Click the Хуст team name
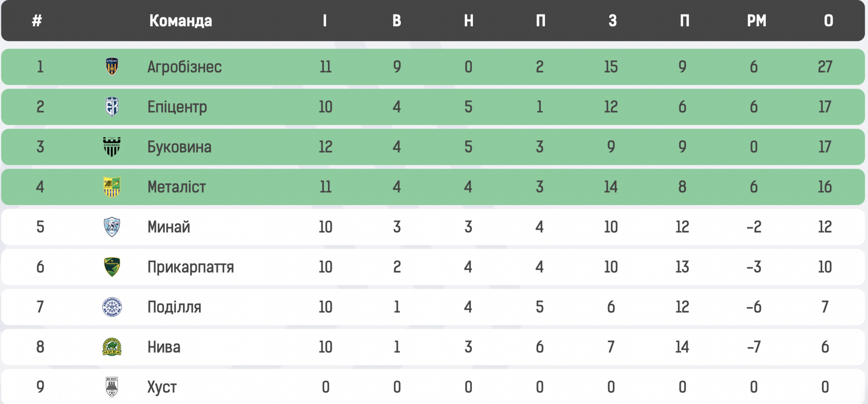868x404 pixels. [x=162, y=387]
